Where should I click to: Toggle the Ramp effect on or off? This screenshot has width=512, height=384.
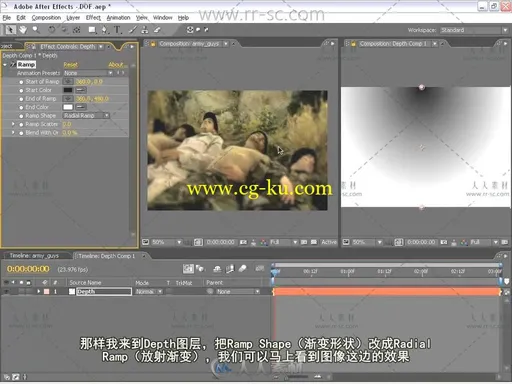tap(13, 64)
